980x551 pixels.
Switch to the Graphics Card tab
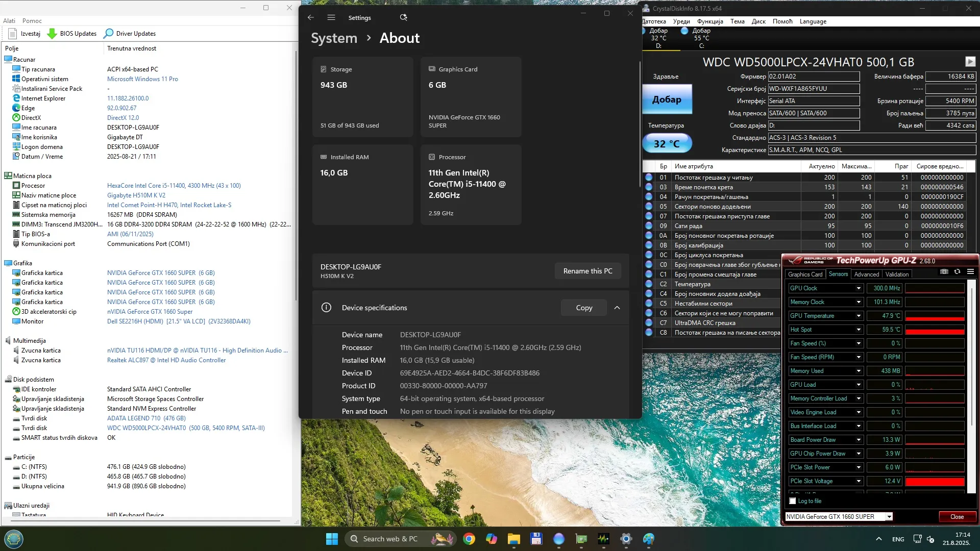pos(805,274)
